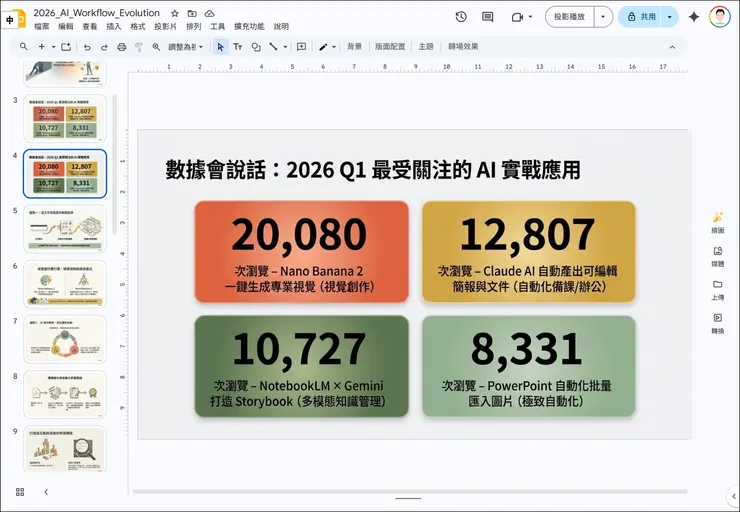The height and width of the screenshot is (512, 740).
Task: Click the zoom magnifier tool
Action: [x=156, y=47]
